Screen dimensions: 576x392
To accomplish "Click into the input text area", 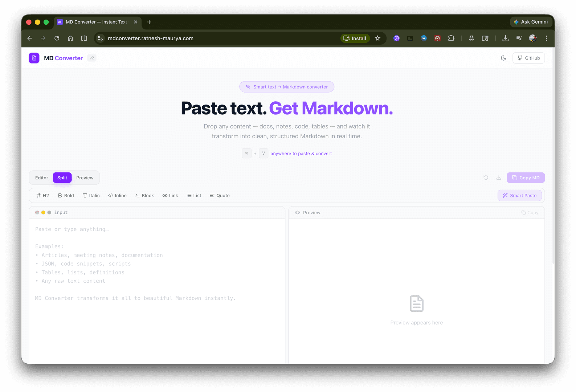I will (x=157, y=290).
